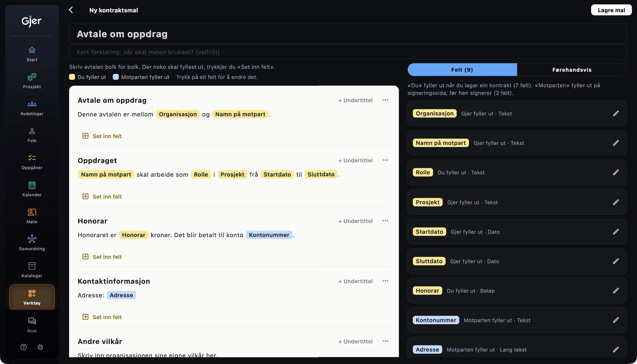The width and height of the screenshot is (637, 364).
Task: Click the blue Kontonummer chip in Honorar text
Action: point(269,235)
